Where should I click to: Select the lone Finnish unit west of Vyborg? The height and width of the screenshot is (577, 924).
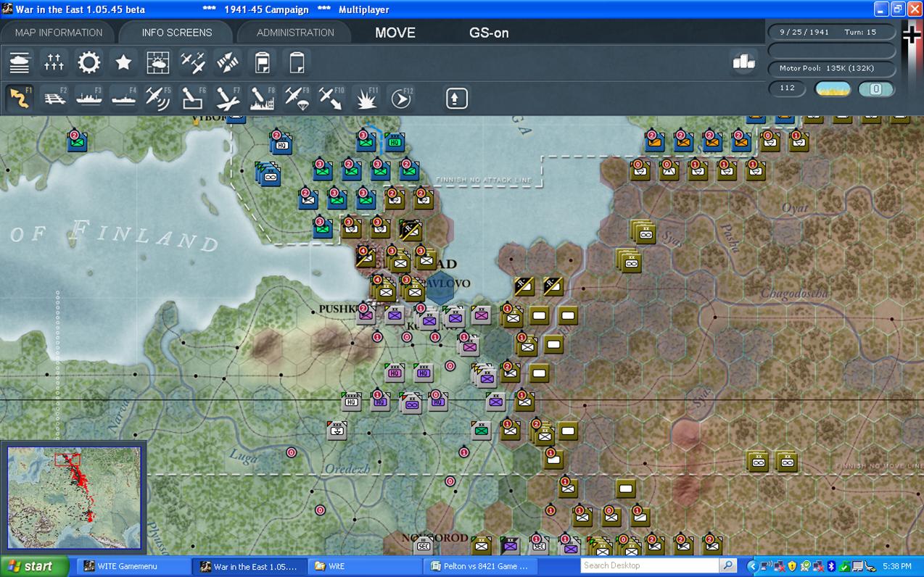[x=77, y=141]
